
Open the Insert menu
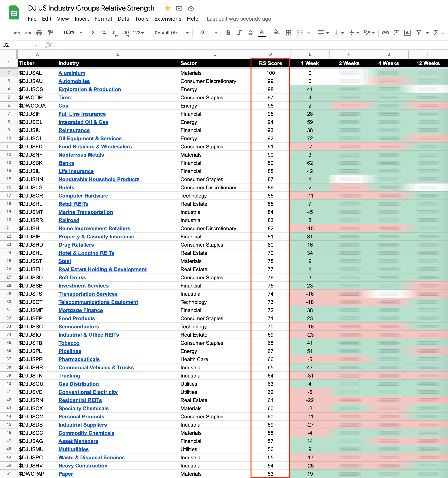click(81, 19)
